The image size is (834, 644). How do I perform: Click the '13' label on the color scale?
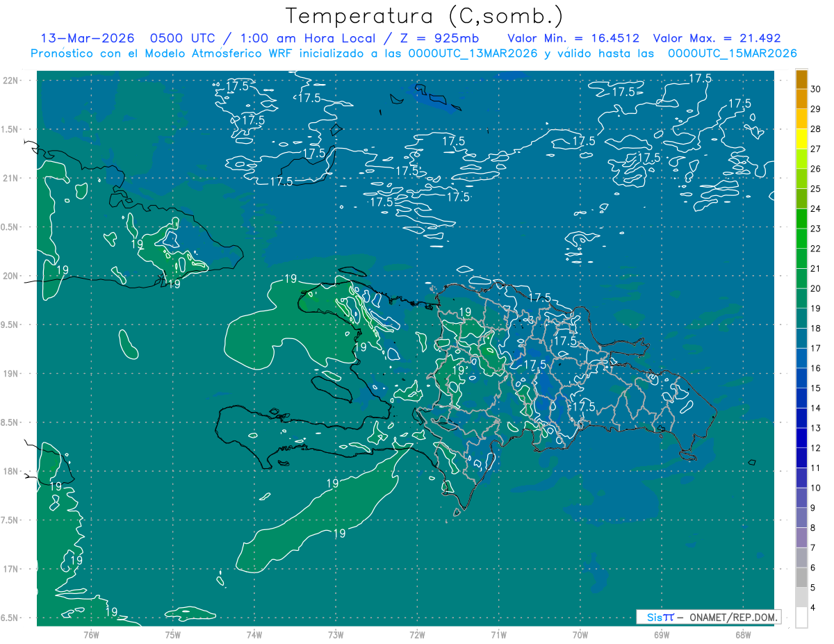click(817, 428)
